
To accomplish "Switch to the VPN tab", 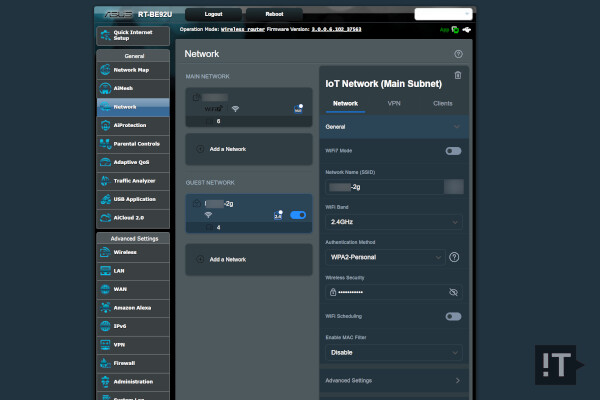I will pos(393,103).
